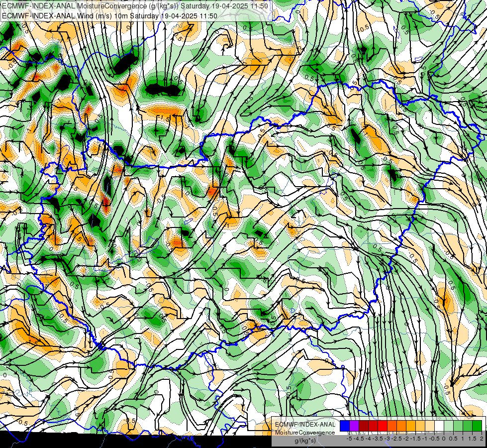This screenshot has height=448, width=487.
Task: Click the Wind (m/s) 10m title line
Action: [x=109, y=16]
